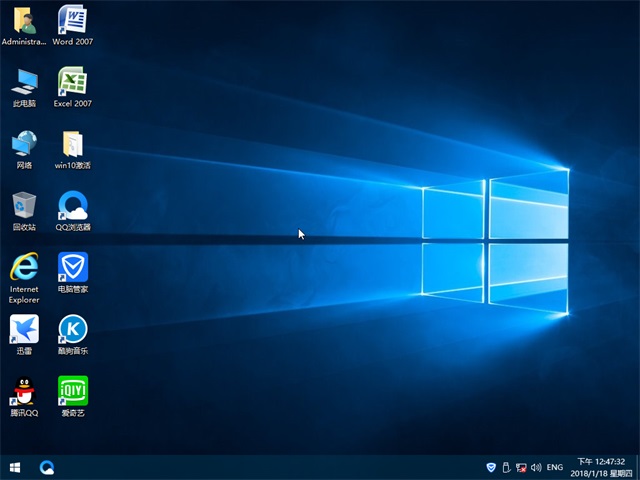The image size is (640, 480).
Task: Select the 爱奇艺 (iQIYI) desktop shortcut
Action: 72,391
